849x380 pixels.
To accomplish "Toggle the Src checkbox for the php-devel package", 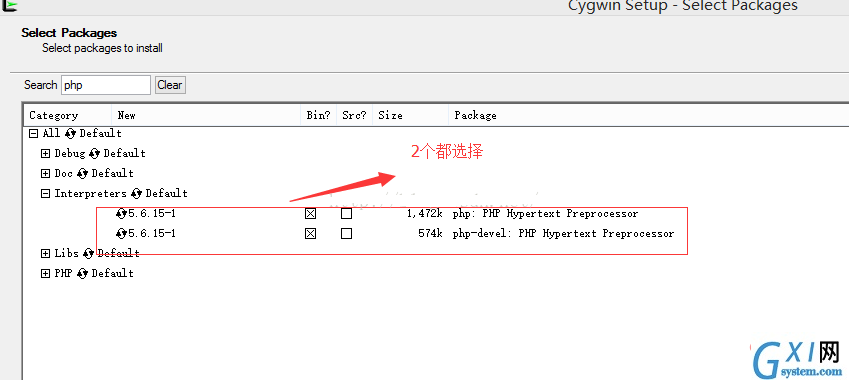I will coord(347,233).
